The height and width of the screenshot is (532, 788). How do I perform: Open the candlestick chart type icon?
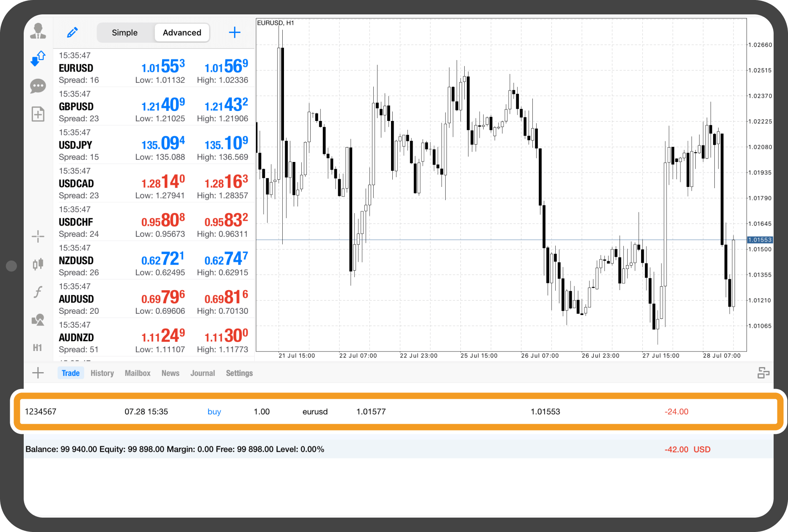(x=38, y=264)
